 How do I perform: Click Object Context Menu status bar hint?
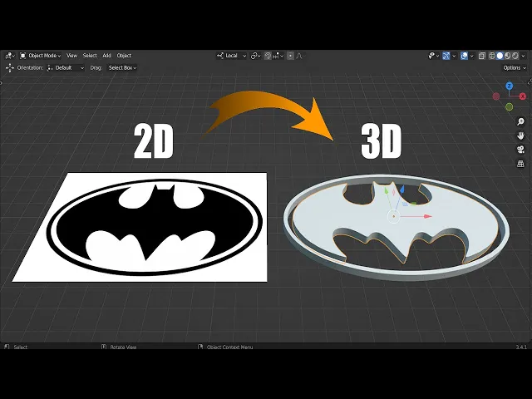pyautogui.click(x=229, y=347)
